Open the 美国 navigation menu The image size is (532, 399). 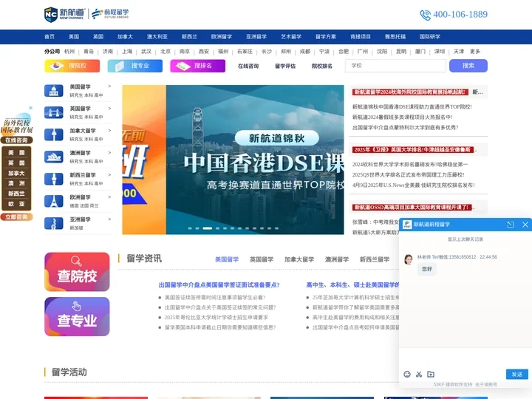point(74,37)
